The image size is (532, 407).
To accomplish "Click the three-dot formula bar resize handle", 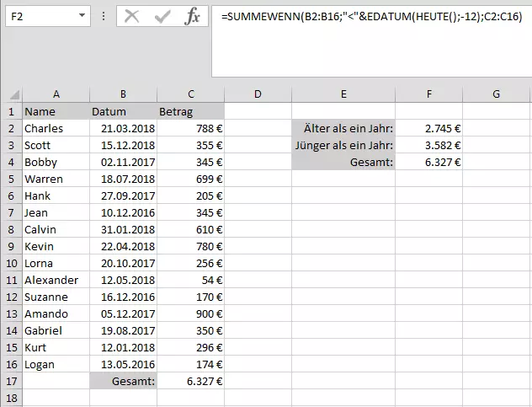I will tap(104, 16).
